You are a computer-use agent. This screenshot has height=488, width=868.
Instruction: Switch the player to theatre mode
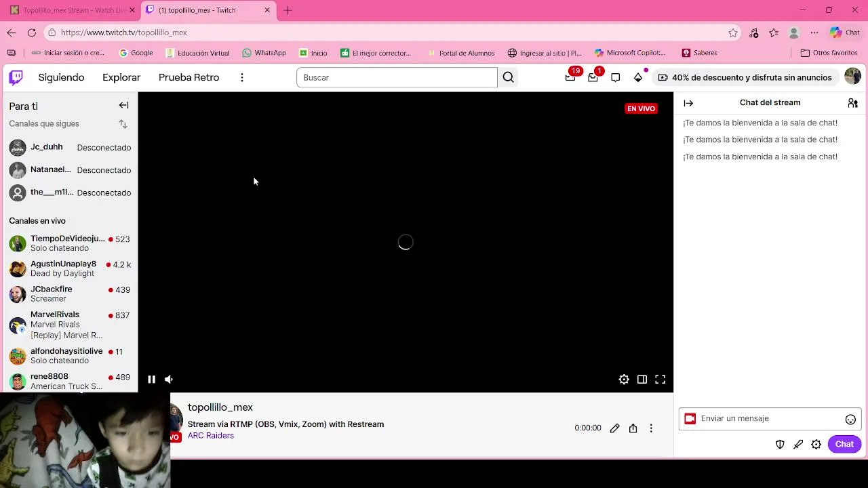(642, 380)
